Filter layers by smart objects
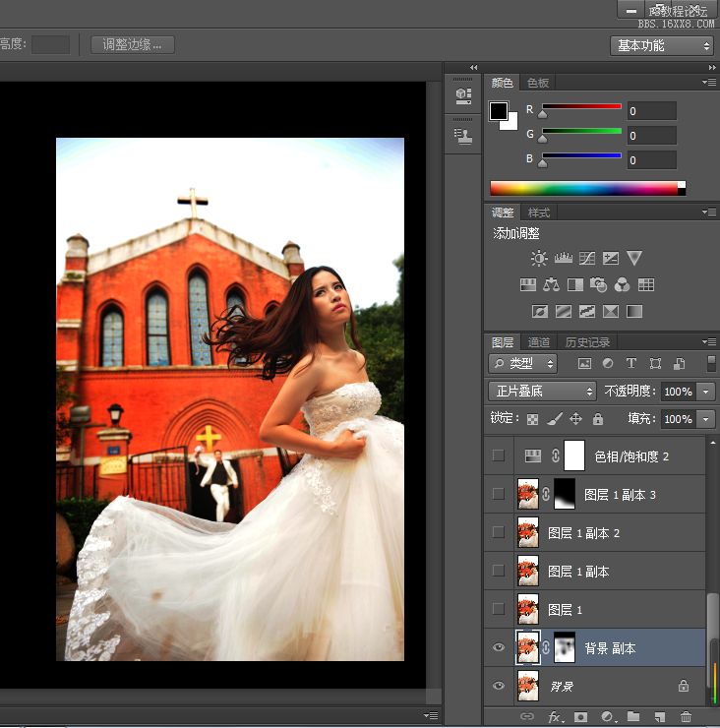The image size is (720, 728). pyautogui.click(x=679, y=364)
